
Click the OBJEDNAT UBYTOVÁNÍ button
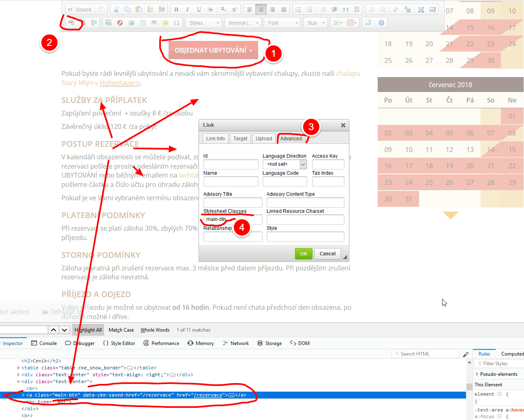coord(213,50)
